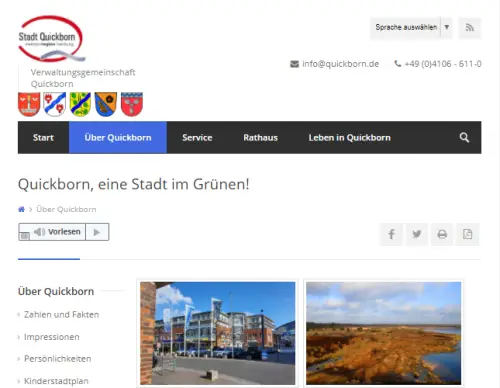
Task: Go to home via breadcrumb house icon
Action: point(21,209)
